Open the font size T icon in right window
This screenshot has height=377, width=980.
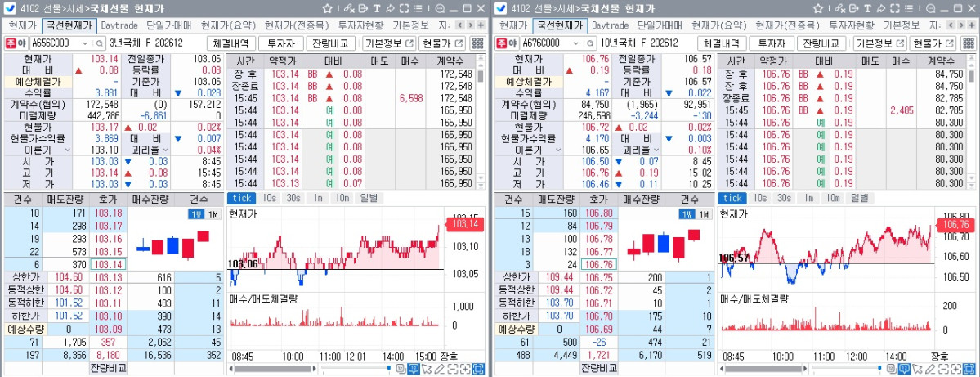click(867, 9)
